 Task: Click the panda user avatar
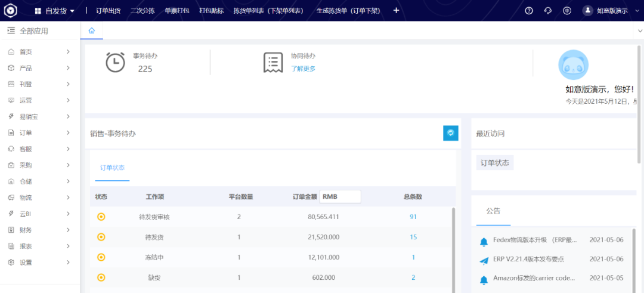[x=573, y=65]
